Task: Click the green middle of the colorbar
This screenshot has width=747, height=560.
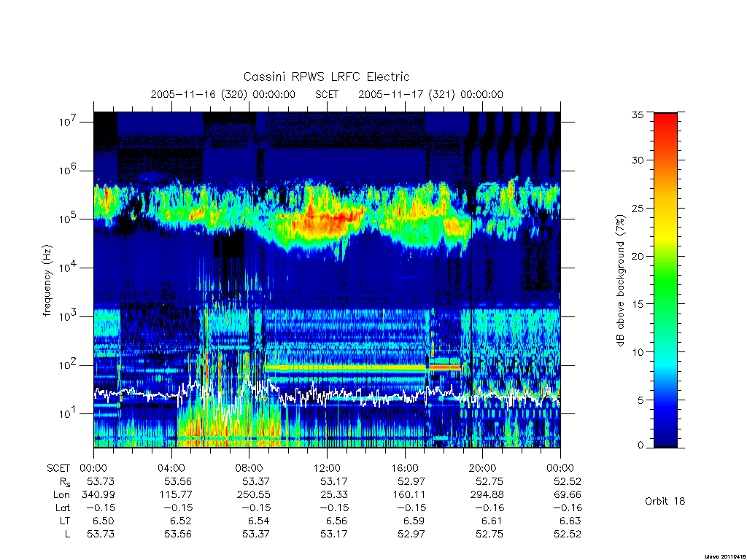Action: click(665, 280)
